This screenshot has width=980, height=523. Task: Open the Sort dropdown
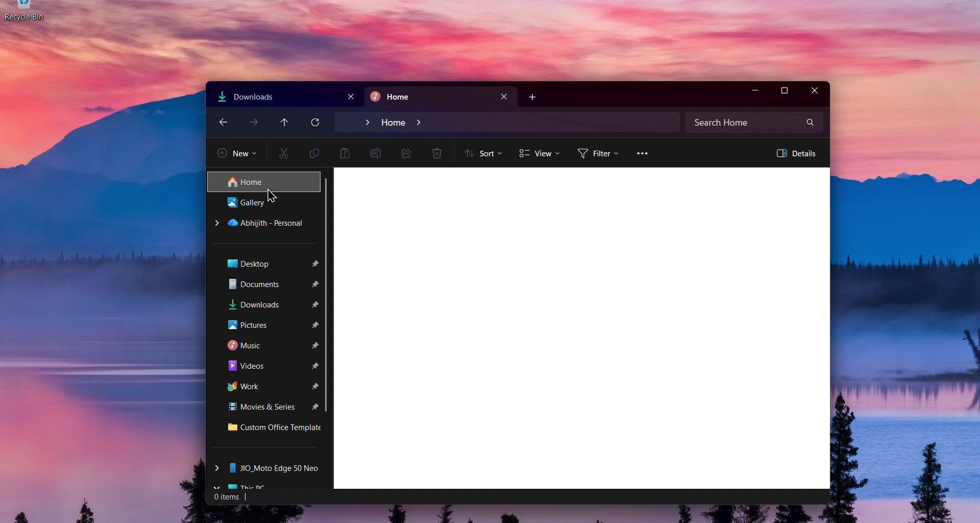point(483,153)
